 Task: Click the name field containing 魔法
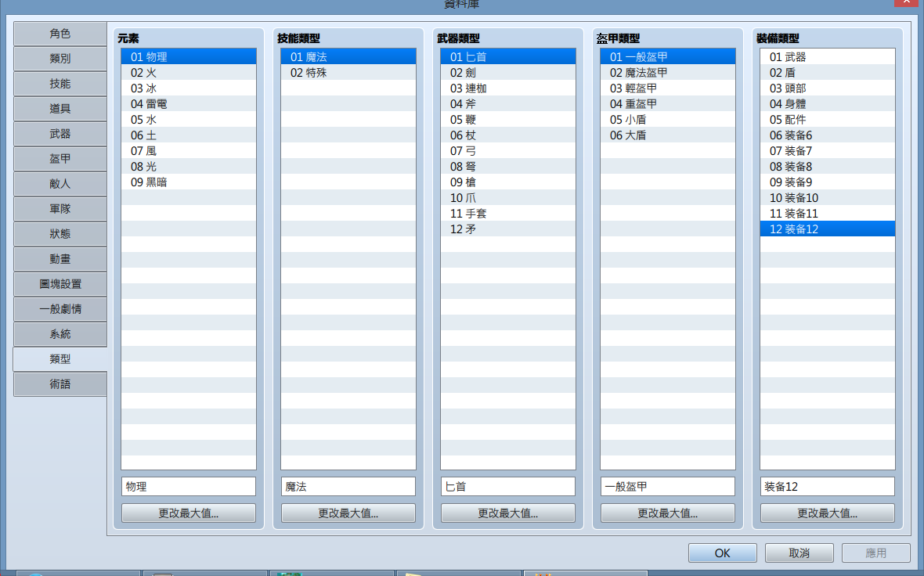point(348,487)
